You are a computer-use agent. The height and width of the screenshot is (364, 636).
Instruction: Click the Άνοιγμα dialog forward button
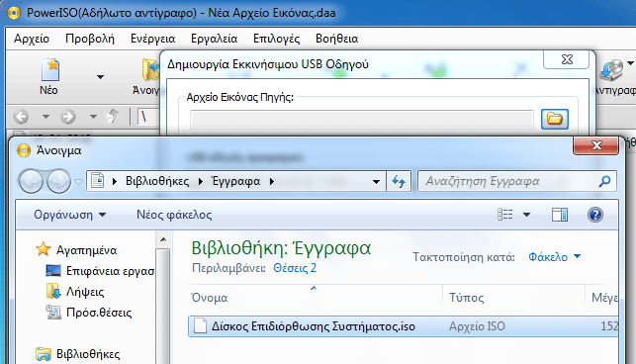[58, 181]
